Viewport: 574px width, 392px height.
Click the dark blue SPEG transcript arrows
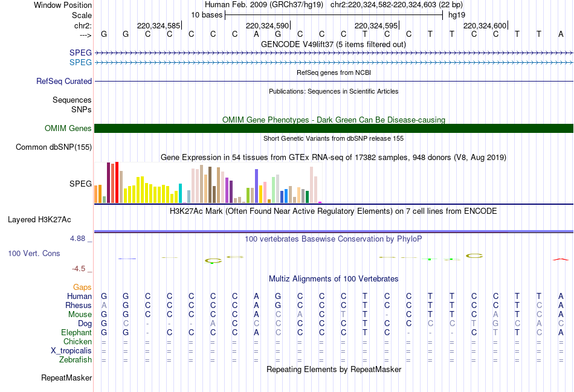[x=334, y=53]
